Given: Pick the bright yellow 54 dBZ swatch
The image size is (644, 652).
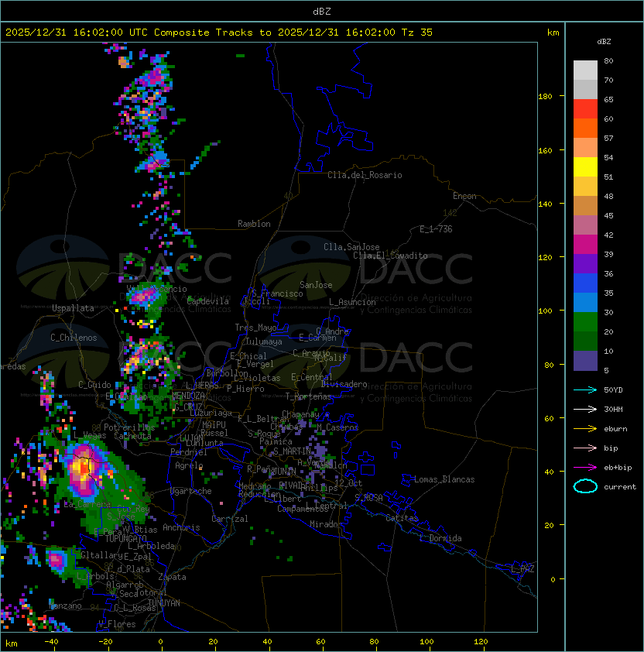Looking at the screenshot, I should pos(585,166).
